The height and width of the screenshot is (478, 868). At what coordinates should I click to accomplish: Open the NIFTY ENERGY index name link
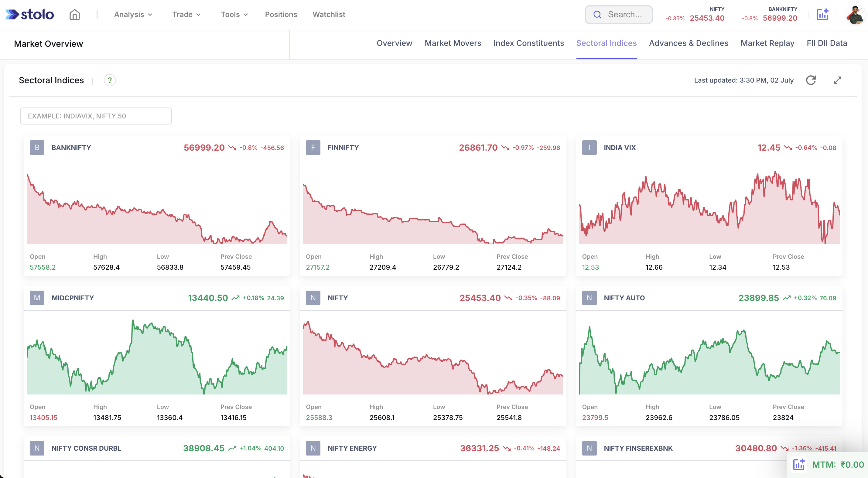(x=352, y=448)
